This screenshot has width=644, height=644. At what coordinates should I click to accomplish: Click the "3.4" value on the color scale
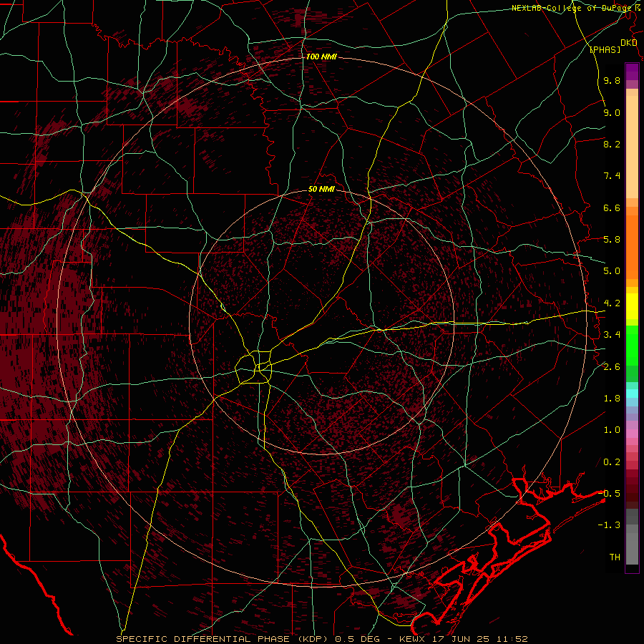(612, 335)
